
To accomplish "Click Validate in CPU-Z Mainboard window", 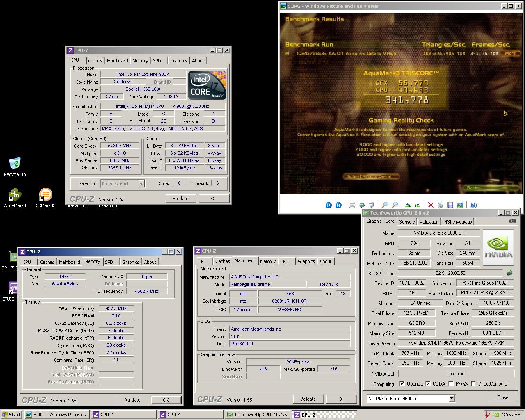I will point(308,399).
